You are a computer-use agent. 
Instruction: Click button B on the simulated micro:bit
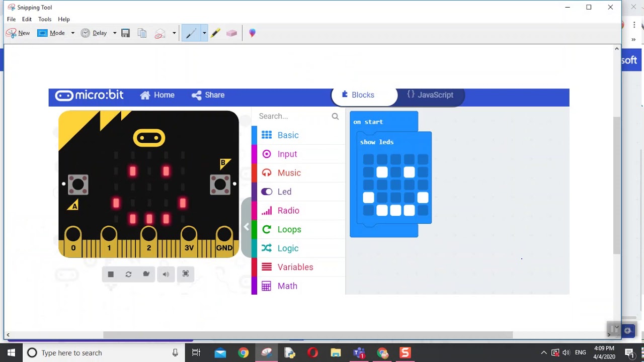(220, 185)
